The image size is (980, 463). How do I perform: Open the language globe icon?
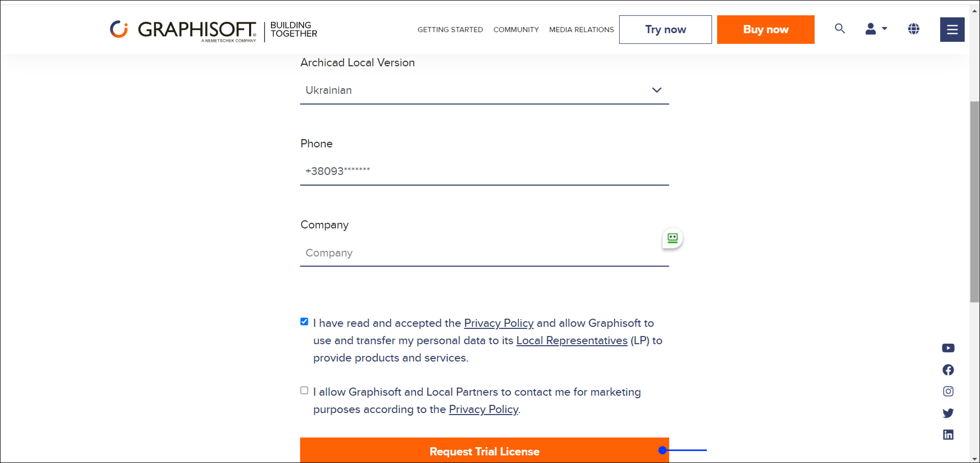[x=913, y=29]
